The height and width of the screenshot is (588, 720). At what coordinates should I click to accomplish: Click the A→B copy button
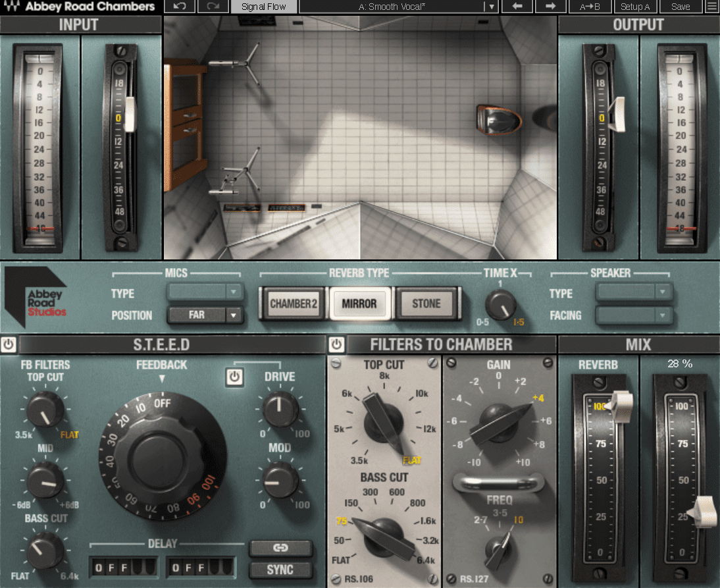[590, 7]
